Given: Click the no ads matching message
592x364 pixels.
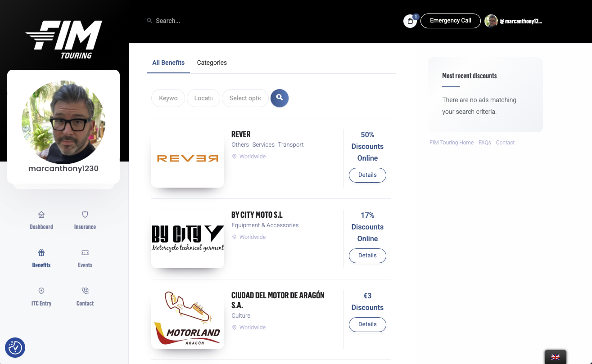Looking at the screenshot, I should (x=479, y=106).
